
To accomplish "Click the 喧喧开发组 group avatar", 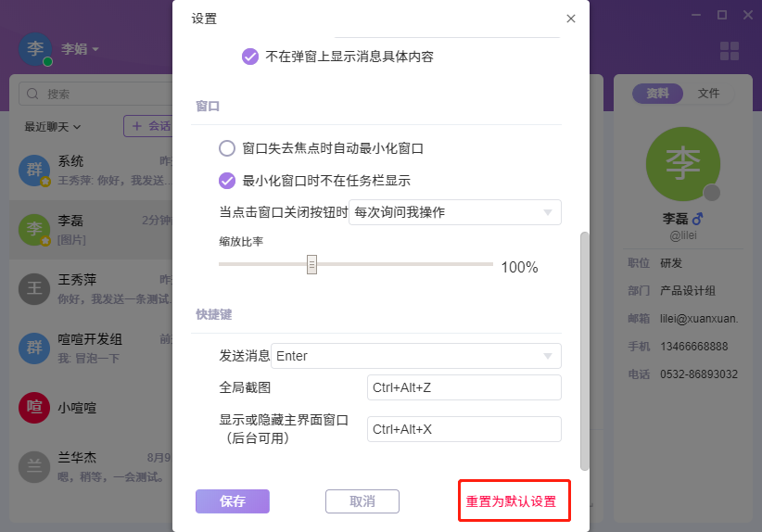I will [35, 348].
